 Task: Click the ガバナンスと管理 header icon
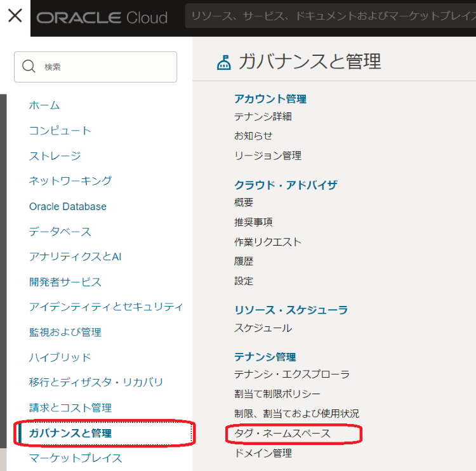click(x=223, y=62)
